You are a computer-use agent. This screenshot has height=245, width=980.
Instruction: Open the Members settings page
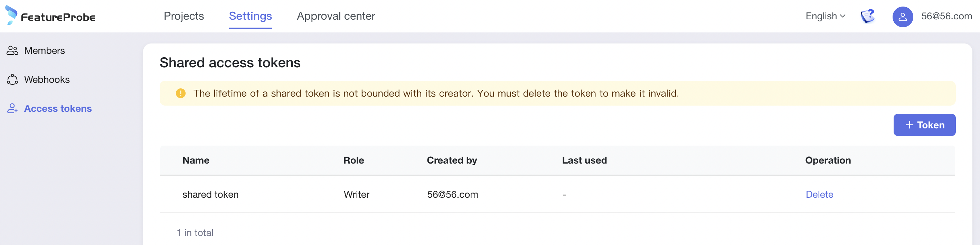coord(45,50)
